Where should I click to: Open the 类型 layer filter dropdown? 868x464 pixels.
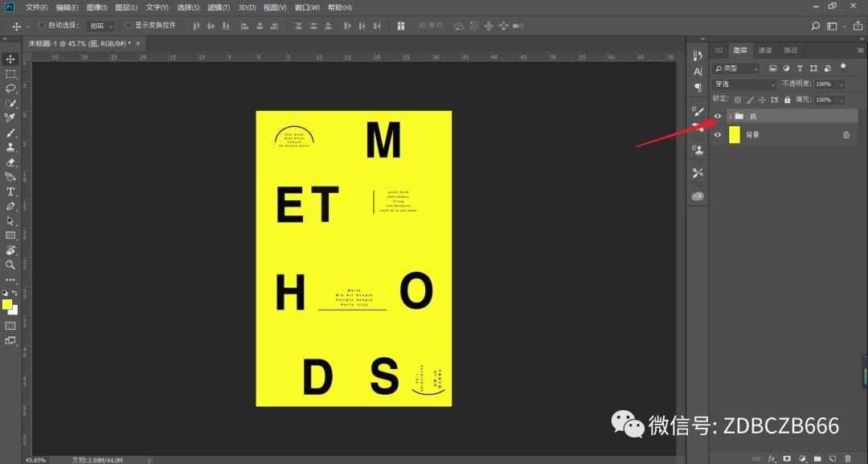point(736,68)
